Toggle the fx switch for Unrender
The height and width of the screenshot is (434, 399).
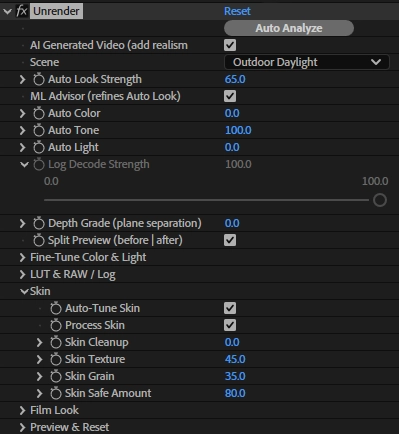pos(22,11)
